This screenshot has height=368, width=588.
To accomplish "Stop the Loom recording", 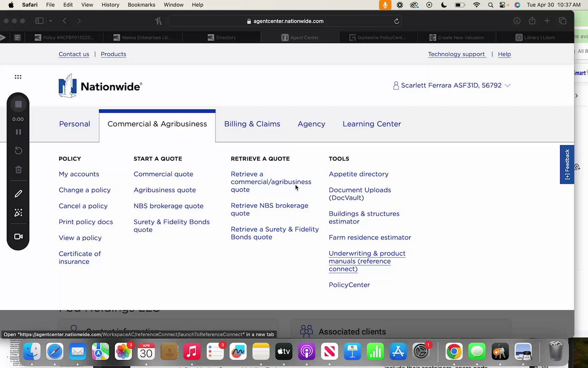I will [x=18, y=104].
